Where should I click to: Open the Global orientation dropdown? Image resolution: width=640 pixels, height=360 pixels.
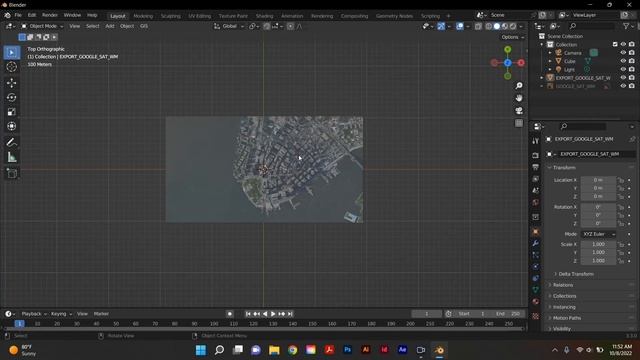[x=229, y=26]
